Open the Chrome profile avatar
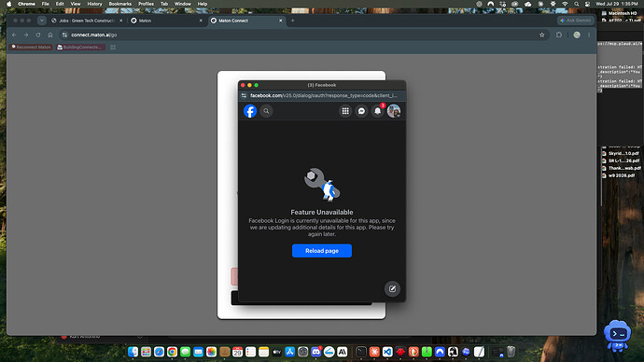Viewport: 644px width, 362px height. point(577,35)
